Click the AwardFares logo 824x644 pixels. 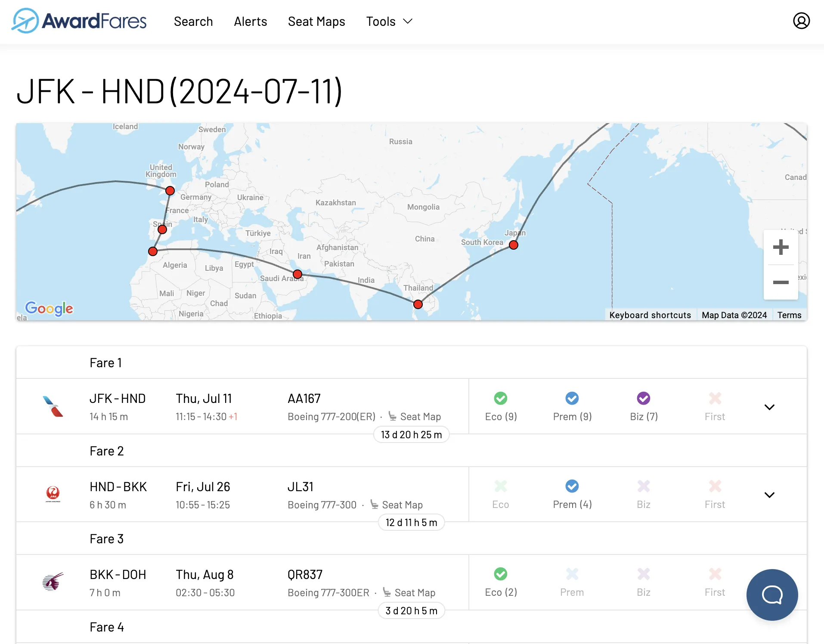pos(79,21)
